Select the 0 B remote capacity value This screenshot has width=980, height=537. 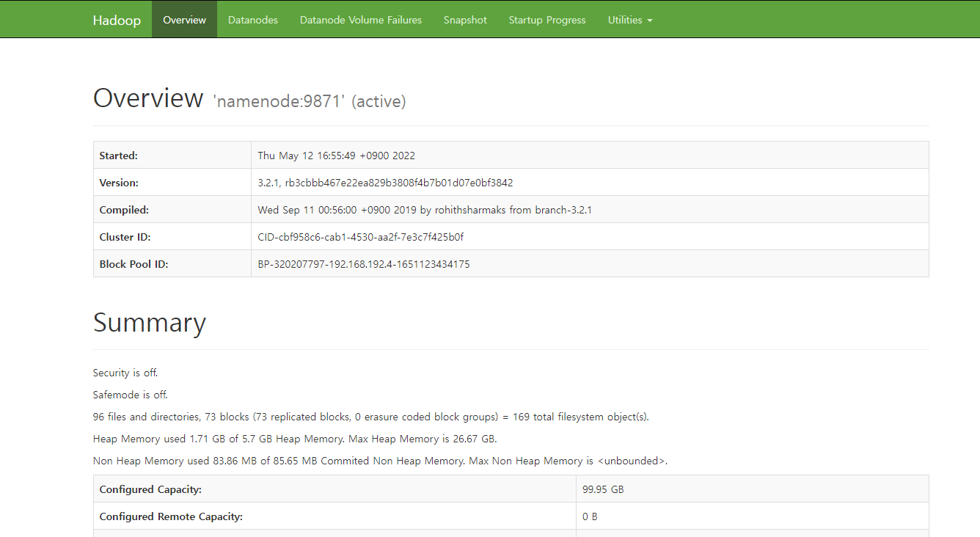(x=590, y=516)
